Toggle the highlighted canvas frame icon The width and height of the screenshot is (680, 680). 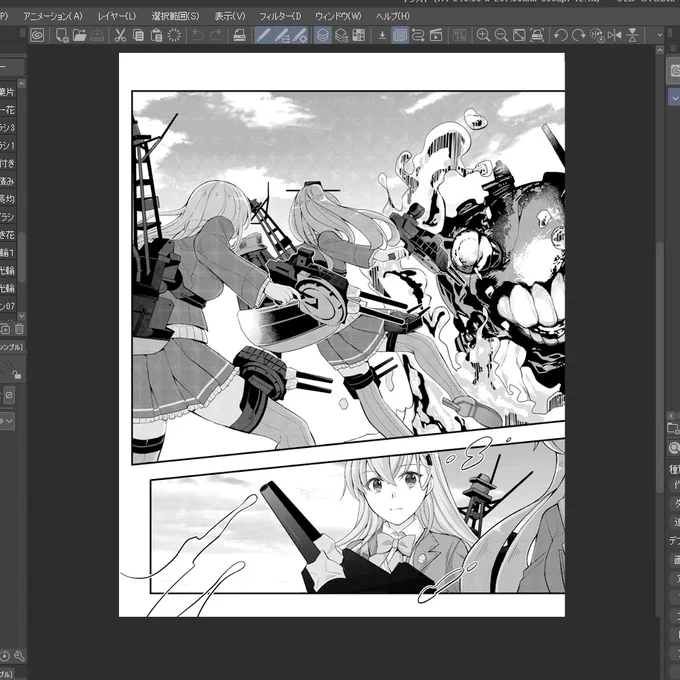click(x=400, y=35)
